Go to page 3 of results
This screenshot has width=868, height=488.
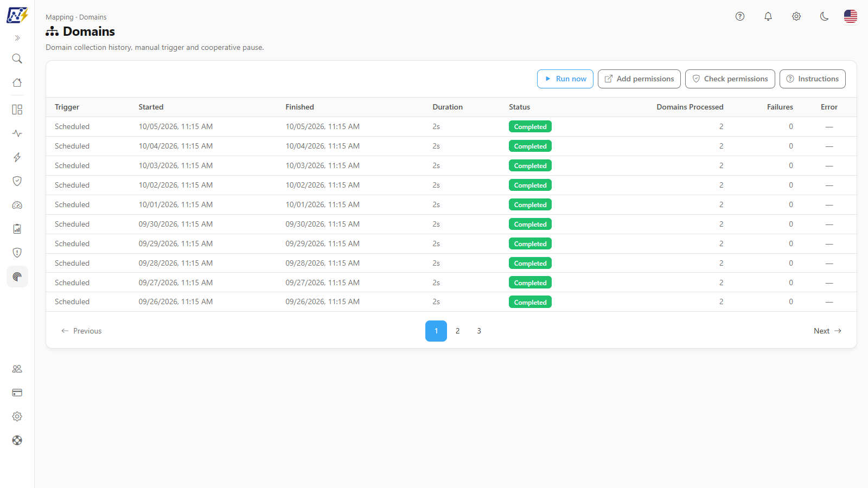click(479, 331)
